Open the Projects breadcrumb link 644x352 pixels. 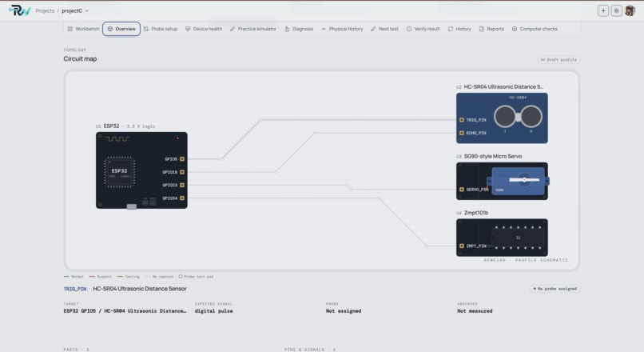(x=45, y=10)
